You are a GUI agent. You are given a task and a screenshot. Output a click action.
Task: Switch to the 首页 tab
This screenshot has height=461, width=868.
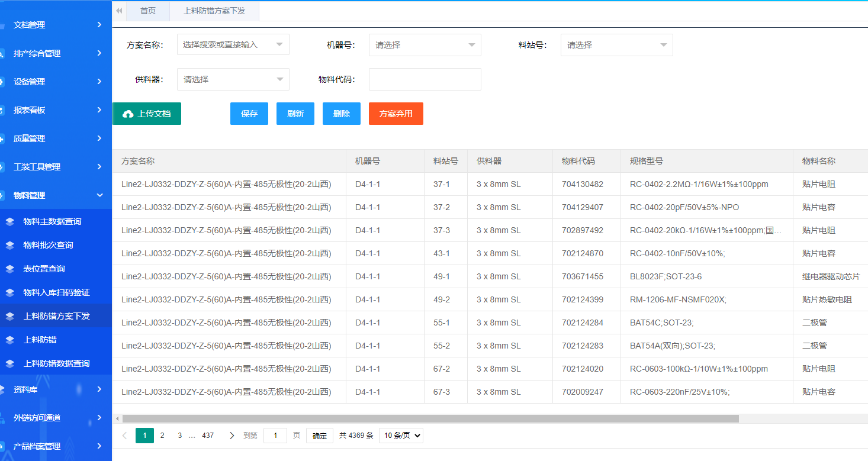(148, 11)
